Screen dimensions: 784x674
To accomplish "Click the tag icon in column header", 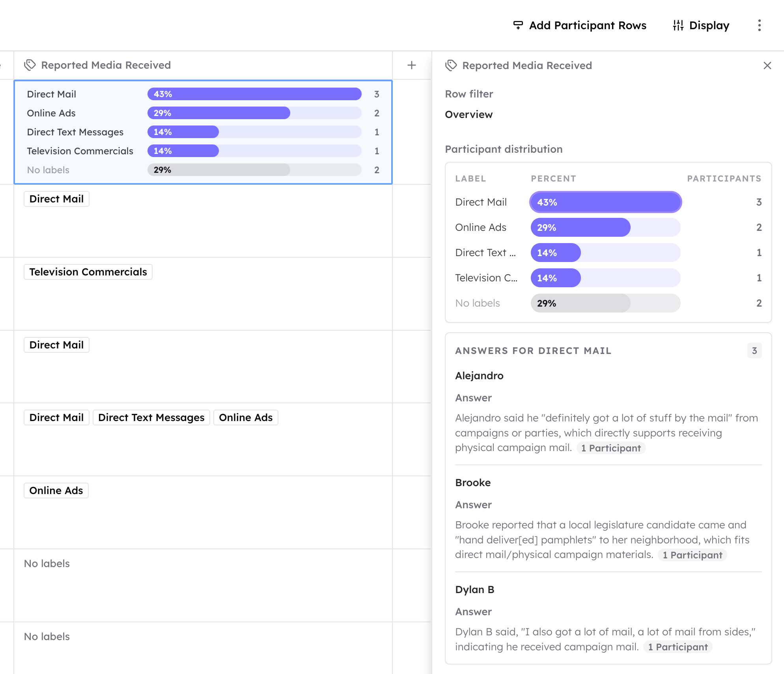I will [x=30, y=65].
